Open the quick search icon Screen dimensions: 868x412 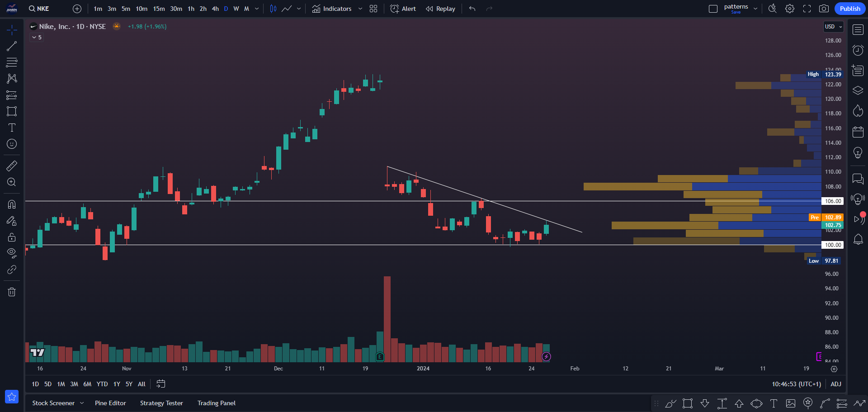773,9
